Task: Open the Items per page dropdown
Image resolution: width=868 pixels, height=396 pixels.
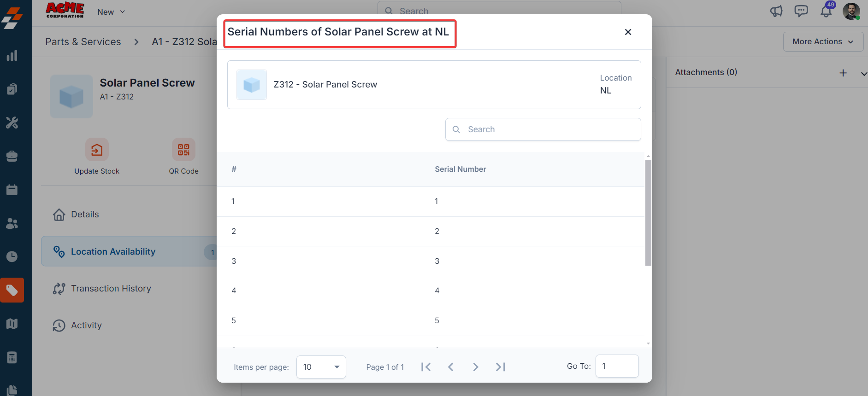Action: click(321, 367)
